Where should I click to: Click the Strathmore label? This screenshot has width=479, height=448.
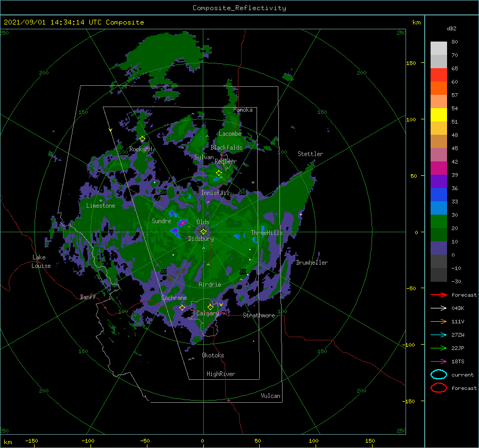pyautogui.click(x=259, y=315)
